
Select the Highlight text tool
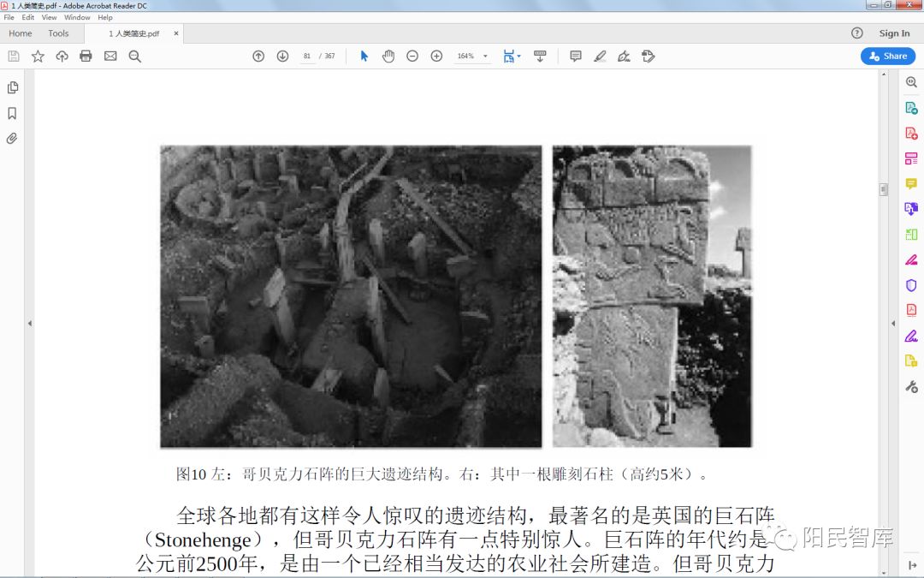(x=600, y=57)
